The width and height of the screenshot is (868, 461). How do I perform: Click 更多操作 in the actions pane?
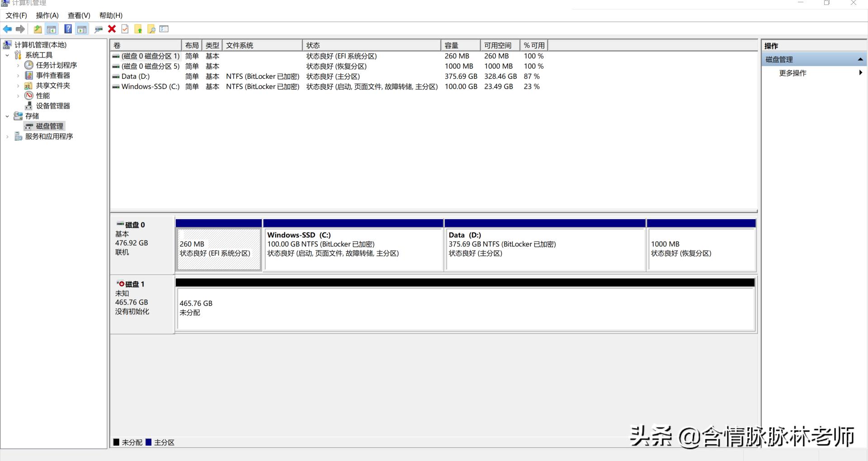792,73
